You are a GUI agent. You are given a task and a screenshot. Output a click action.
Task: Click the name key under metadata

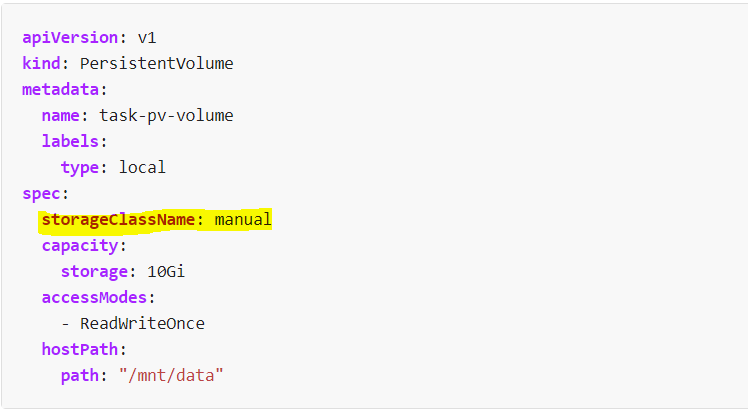(60, 116)
